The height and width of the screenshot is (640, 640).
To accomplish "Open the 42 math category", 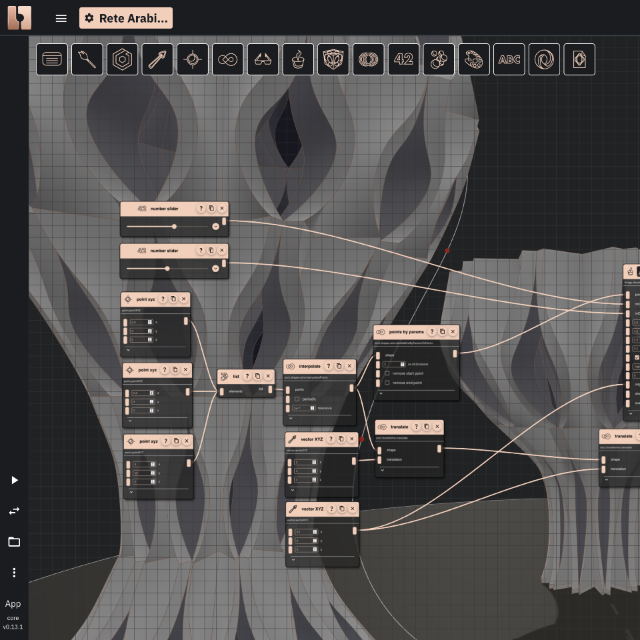I will point(404,59).
